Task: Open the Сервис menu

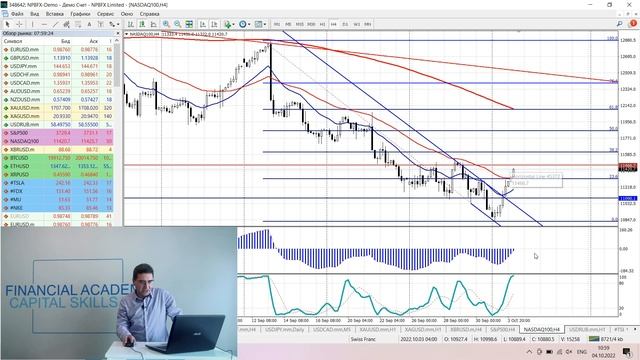Action: 105,14
